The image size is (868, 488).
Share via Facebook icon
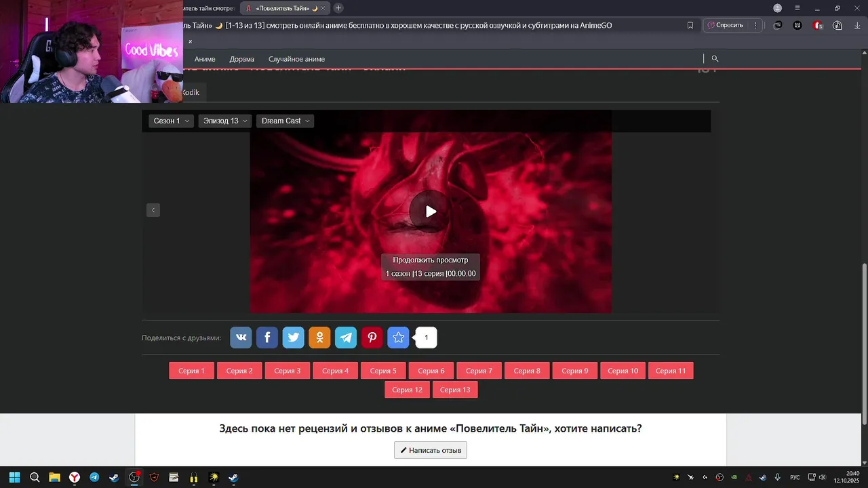tap(267, 338)
